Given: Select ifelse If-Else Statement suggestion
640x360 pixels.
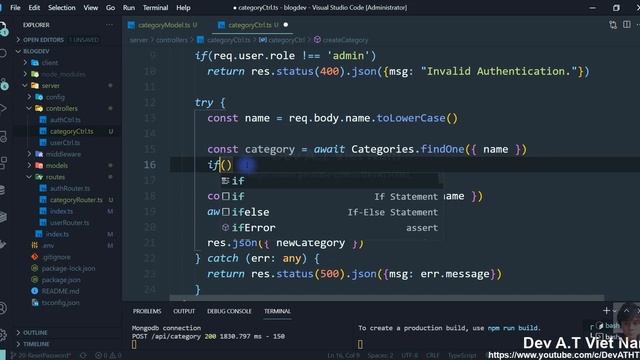Looking at the screenshot, I should (x=331, y=212).
